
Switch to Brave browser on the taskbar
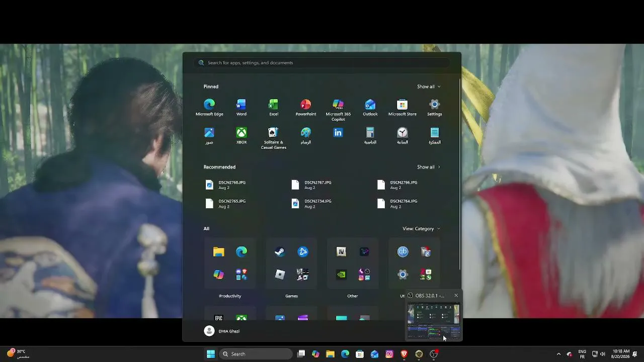404,354
